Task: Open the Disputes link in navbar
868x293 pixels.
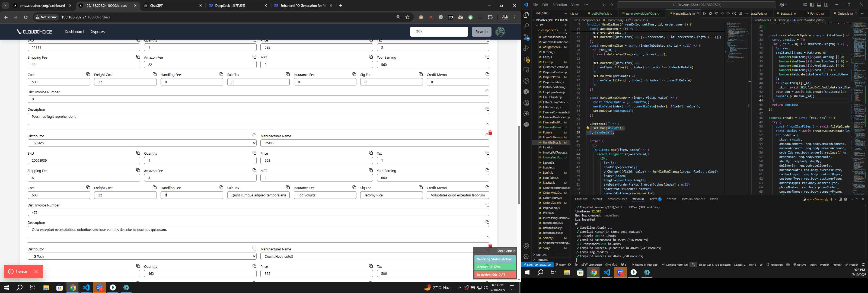Action: click(x=97, y=32)
